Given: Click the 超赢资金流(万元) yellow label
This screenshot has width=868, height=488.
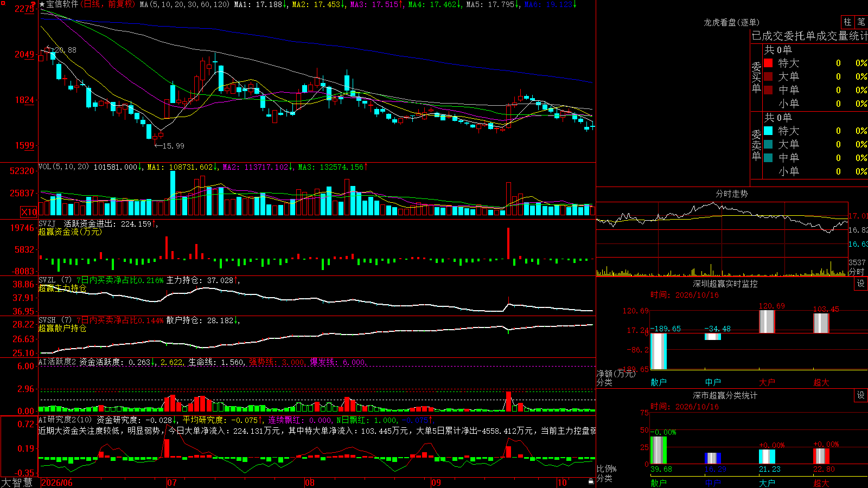Looking at the screenshot, I should [70, 232].
